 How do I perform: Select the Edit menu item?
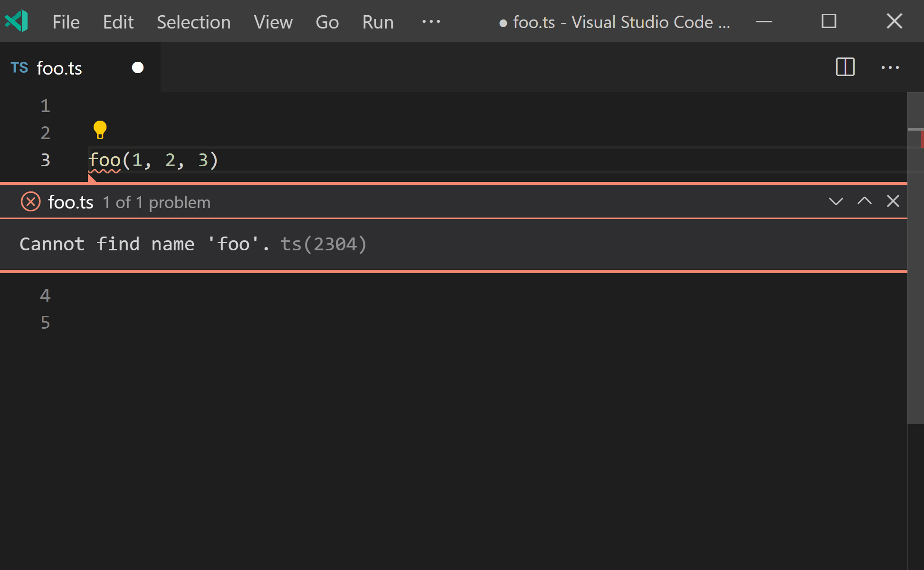[x=118, y=22]
